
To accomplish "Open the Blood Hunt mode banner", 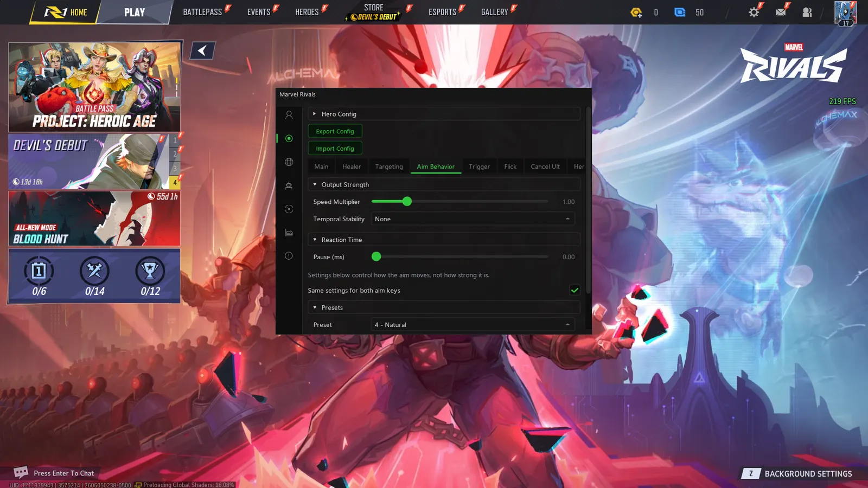I will tap(94, 219).
